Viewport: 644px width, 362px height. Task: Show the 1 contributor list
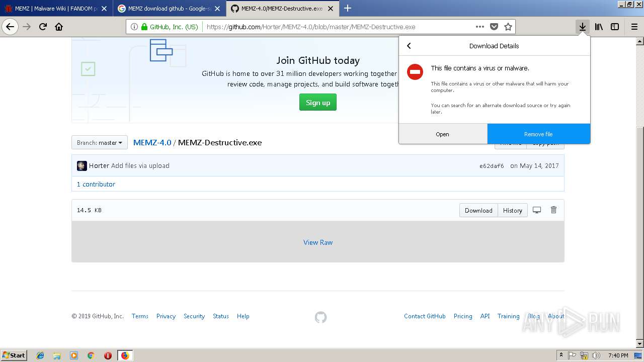pos(96,184)
